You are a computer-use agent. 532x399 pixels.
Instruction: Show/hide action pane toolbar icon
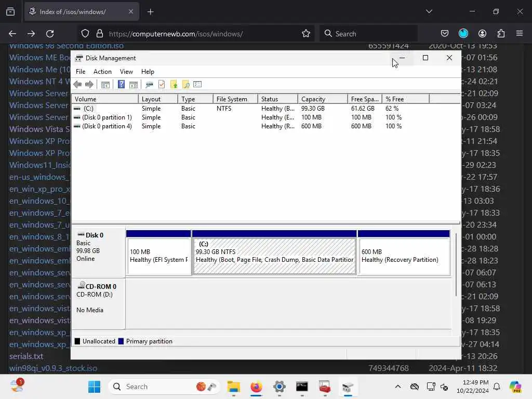[x=134, y=85]
